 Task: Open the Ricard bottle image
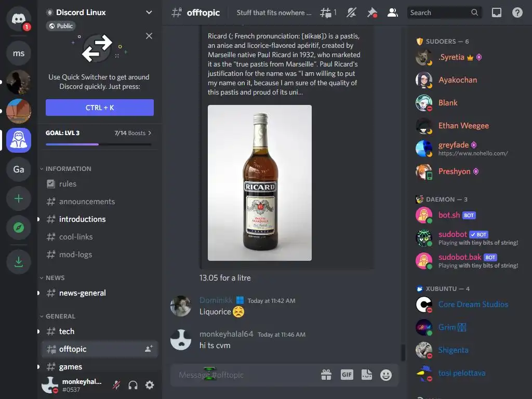[260, 183]
